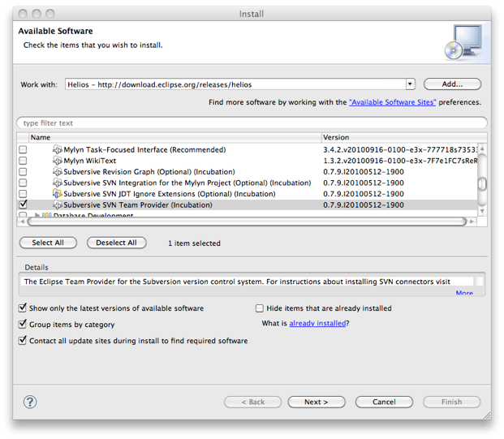Select the Mylyn WikiText row text

(x=89, y=161)
